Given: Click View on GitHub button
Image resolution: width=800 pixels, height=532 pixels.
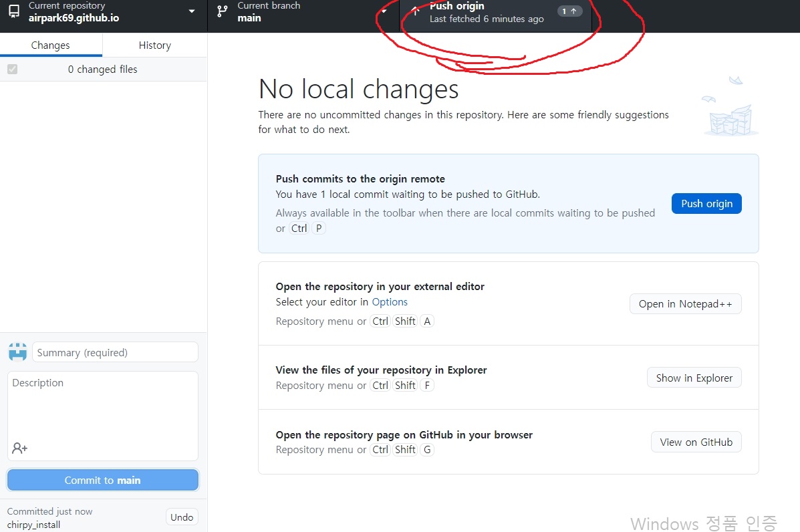Looking at the screenshot, I should [x=696, y=442].
